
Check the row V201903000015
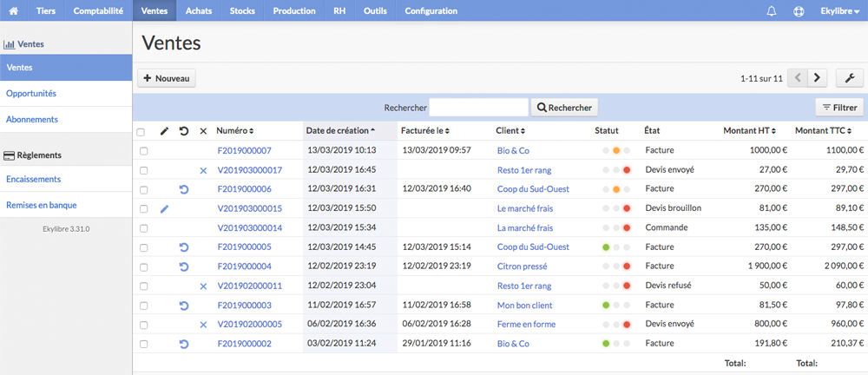click(143, 209)
